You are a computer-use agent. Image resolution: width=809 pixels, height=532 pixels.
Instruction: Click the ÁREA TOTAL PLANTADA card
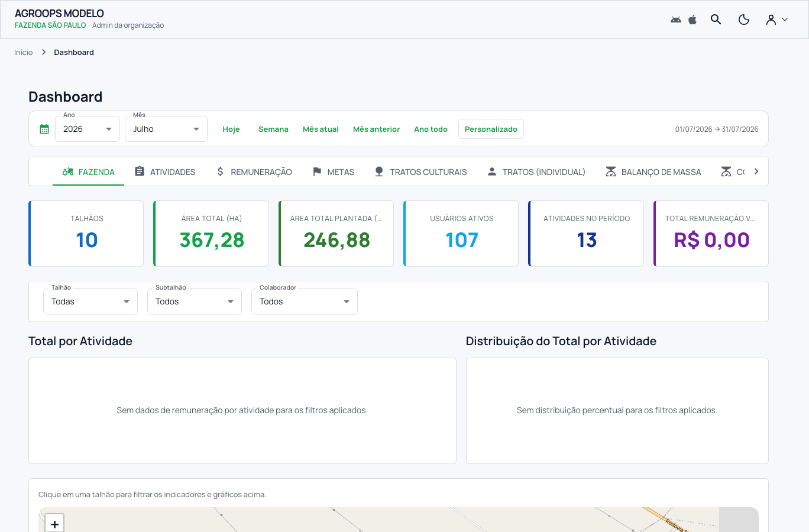tap(336, 233)
